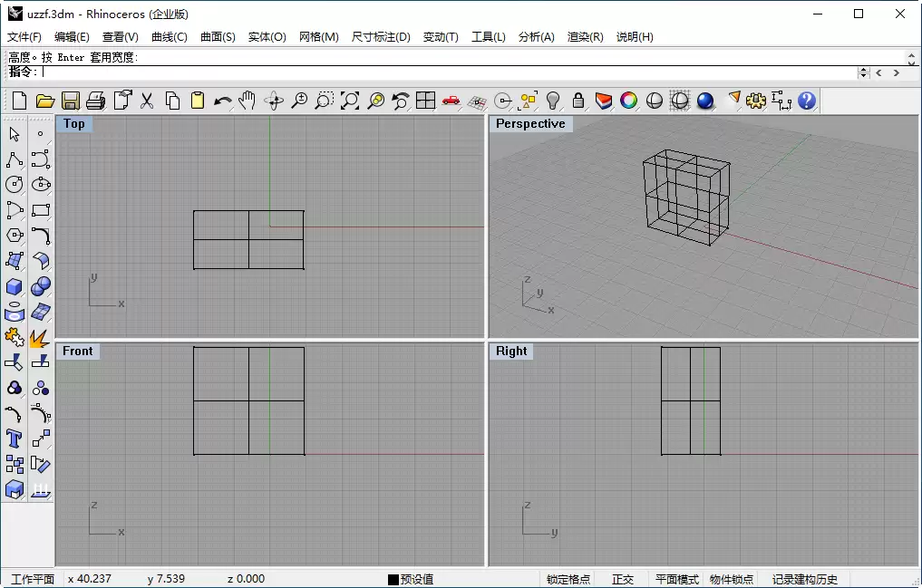This screenshot has height=588, width=922.
Task: Click the x 40.237 coordinate readout
Action: [x=90, y=579]
